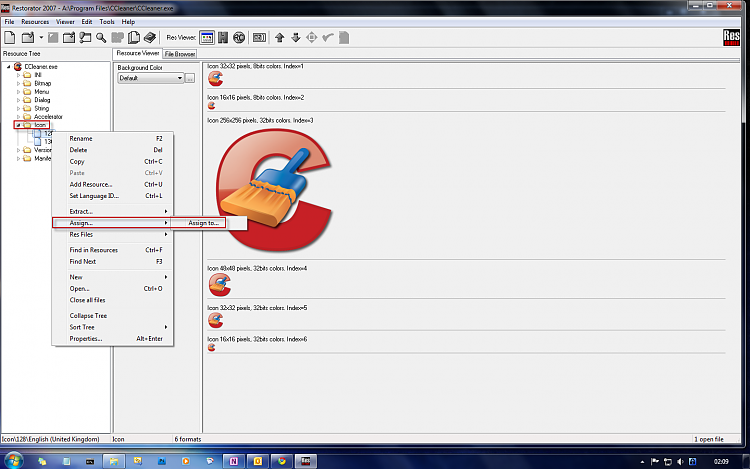The width and height of the screenshot is (750, 469).
Task: Select the RC view mode icon
Action: click(x=239, y=37)
